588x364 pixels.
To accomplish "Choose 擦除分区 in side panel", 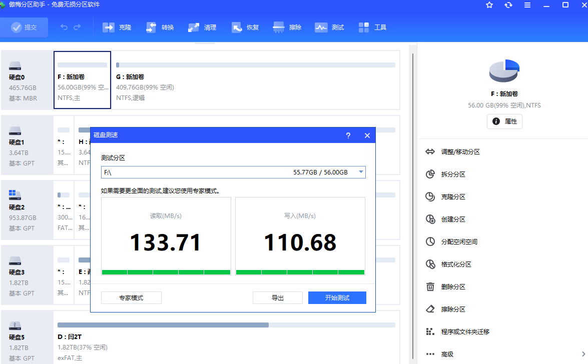I will coord(445,309).
